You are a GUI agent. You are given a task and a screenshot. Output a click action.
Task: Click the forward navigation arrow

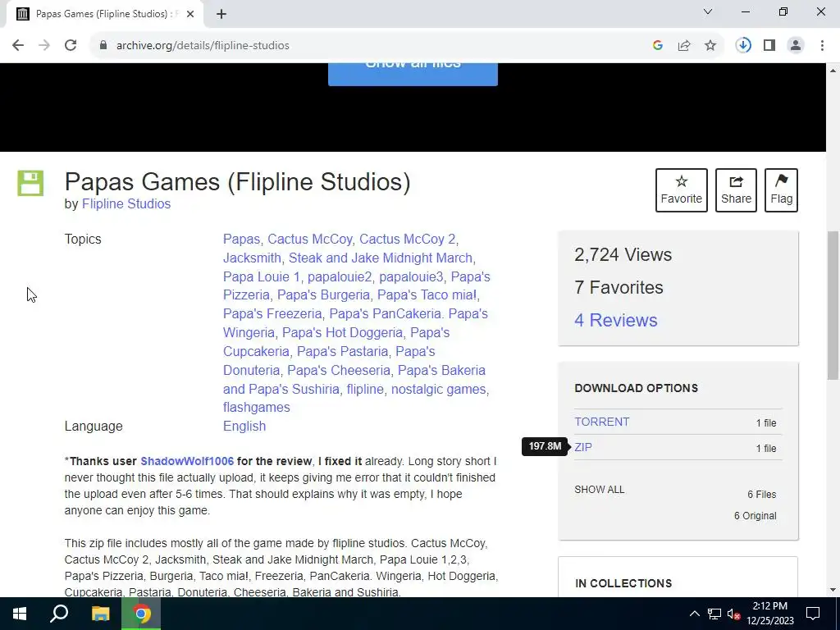(44, 46)
